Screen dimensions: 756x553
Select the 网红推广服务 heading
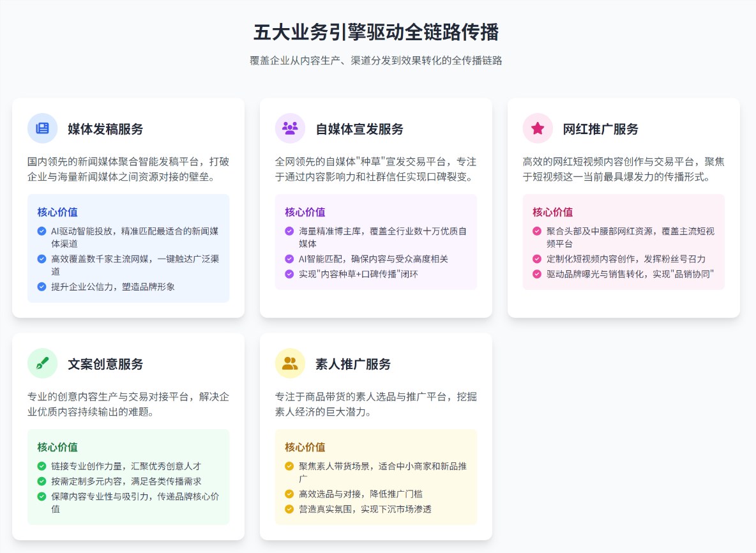pos(601,129)
